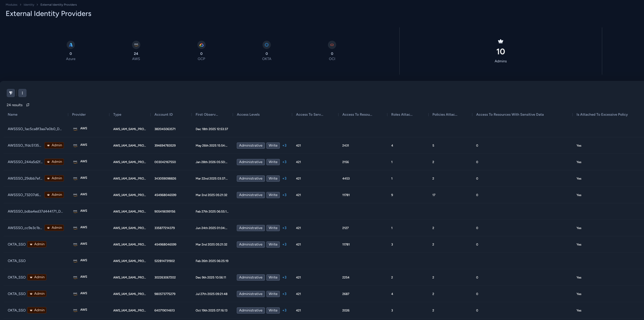
Task: Select the AWSSSO_bdba4ed37d444171 row
Action: 35,211
